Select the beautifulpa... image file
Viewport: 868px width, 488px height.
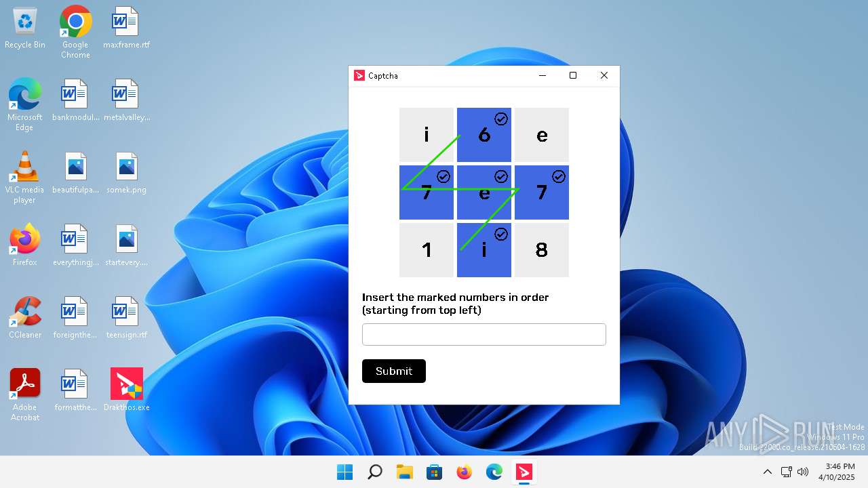click(x=75, y=173)
